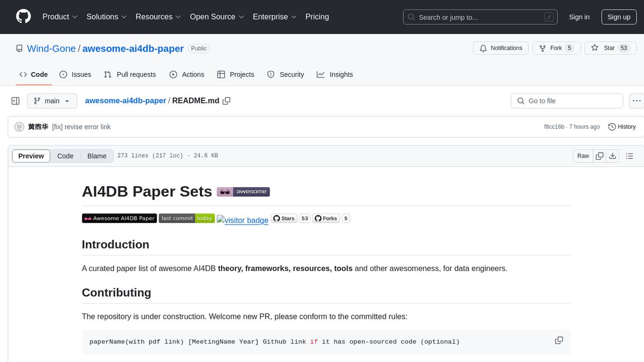This screenshot has height=362, width=644.
Task: Copy raw file contents
Action: 599,156
